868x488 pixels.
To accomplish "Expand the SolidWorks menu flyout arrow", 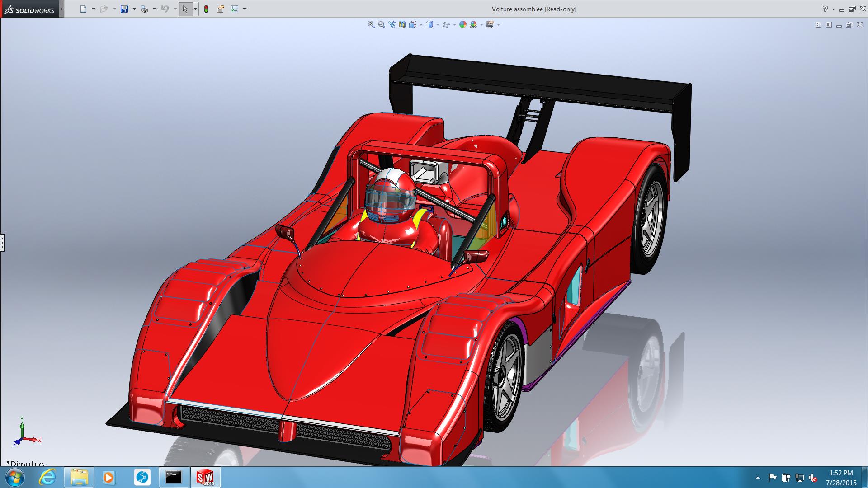I will point(61,9).
